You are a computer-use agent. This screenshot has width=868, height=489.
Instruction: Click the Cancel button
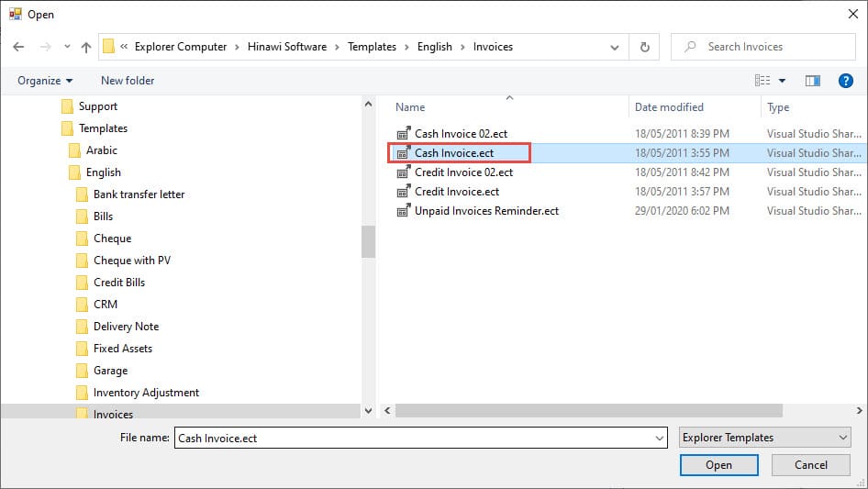click(x=810, y=465)
